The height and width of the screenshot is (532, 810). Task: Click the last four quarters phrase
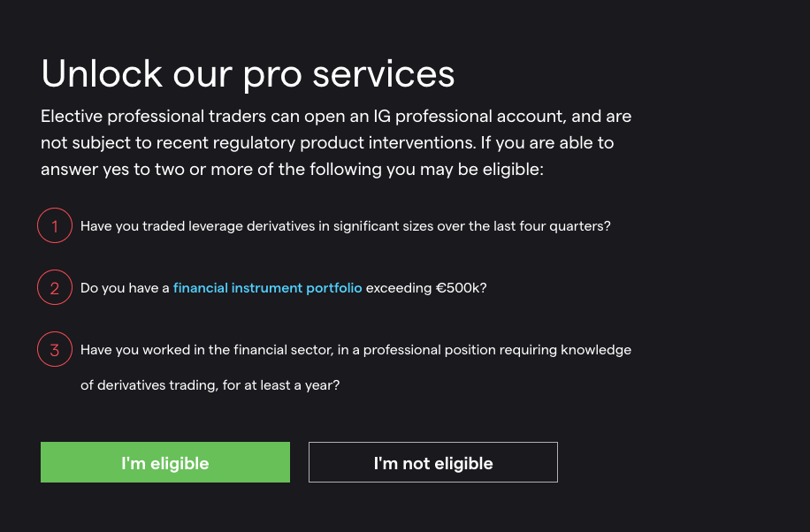tap(552, 226)
